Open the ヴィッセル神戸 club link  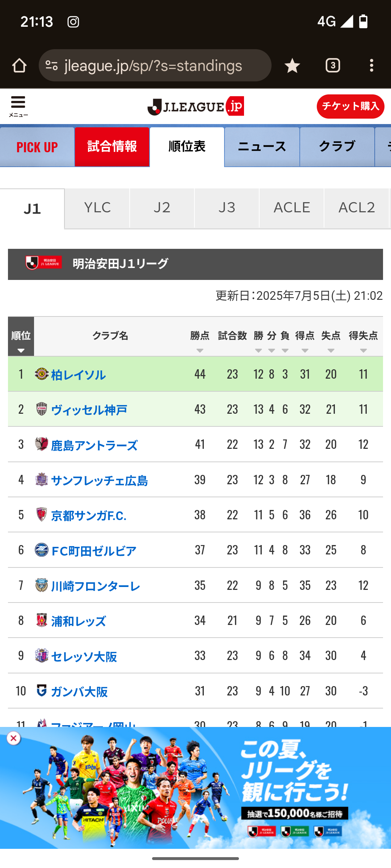coord(89,410)
